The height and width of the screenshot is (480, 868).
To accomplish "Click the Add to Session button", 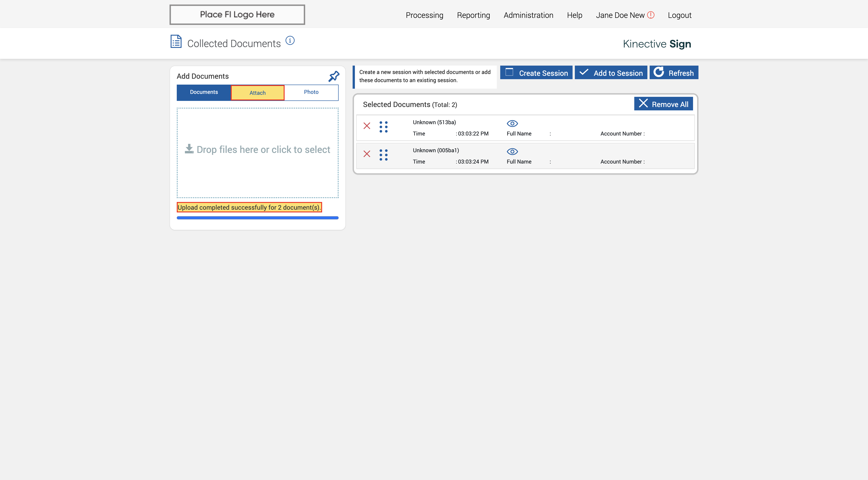I will pyautogui.click(x=611, y=73).
